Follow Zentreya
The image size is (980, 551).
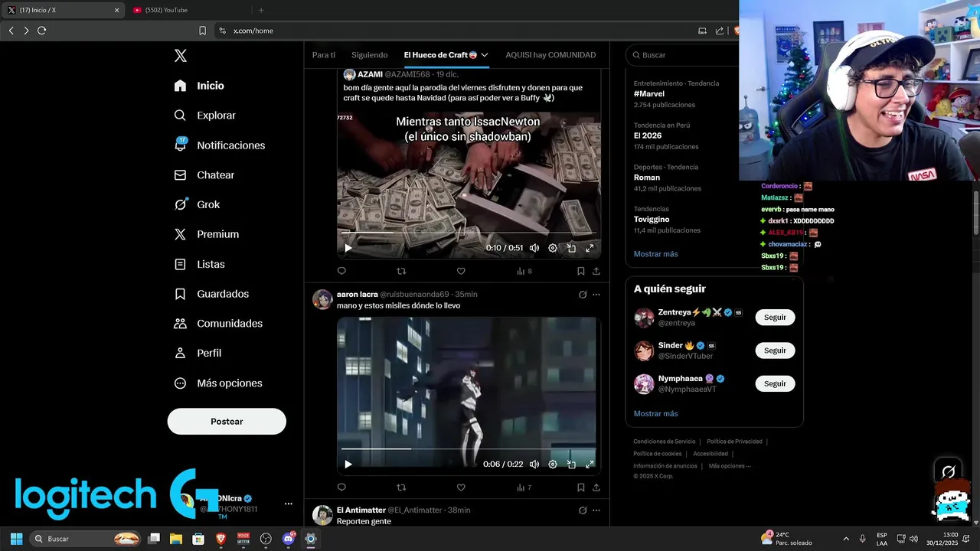[775, 318]
